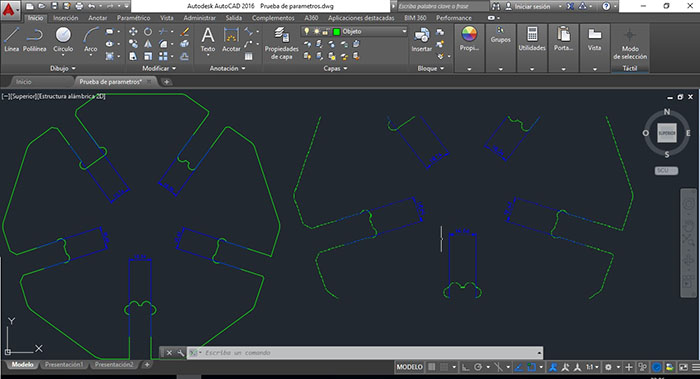Expand the Modificar panel options
700x379 pixels.
[159, 68]
